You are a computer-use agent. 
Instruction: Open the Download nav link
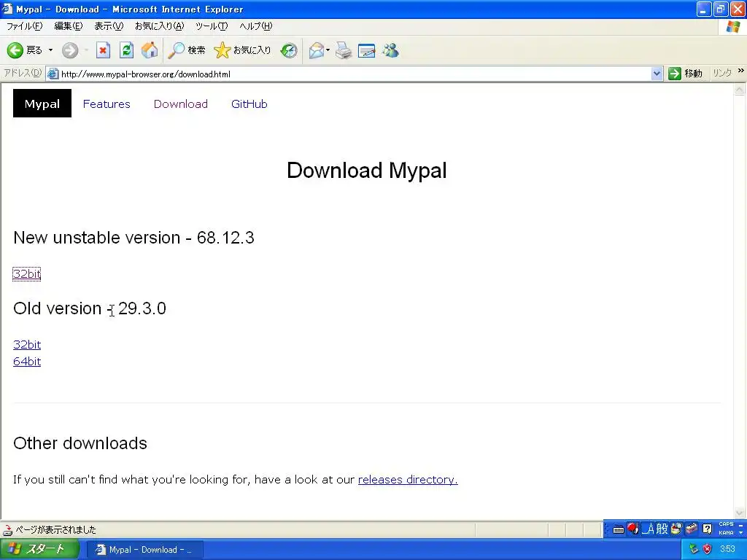[181, 104]
